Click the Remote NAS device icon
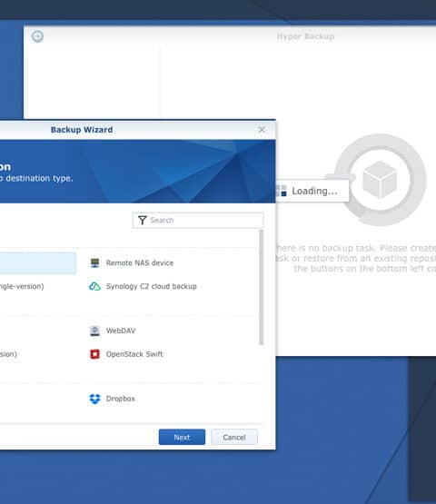Screen dimensions: 436x504 pyautogui.click(x=94, y=262)
